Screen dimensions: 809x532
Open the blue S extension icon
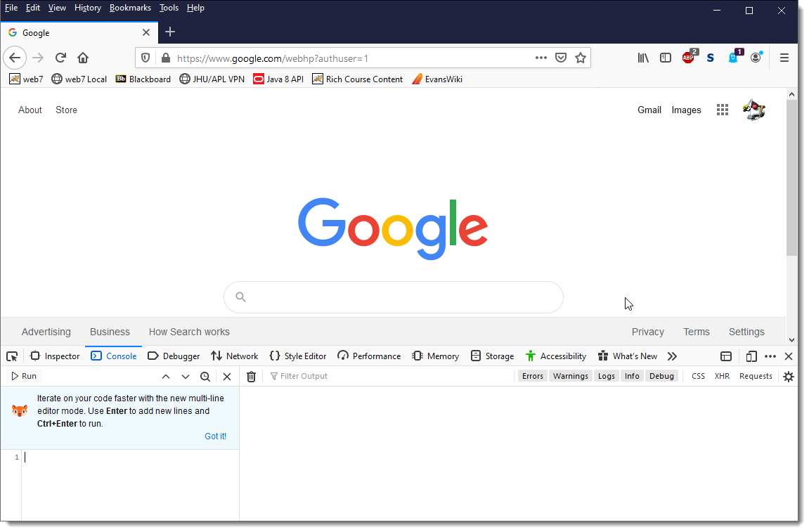711,58
